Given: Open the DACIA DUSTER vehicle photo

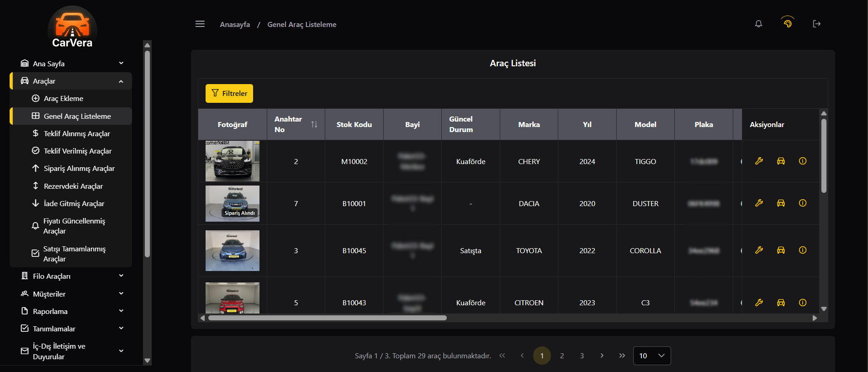Looking at the screenshot, I should (233, 203).
